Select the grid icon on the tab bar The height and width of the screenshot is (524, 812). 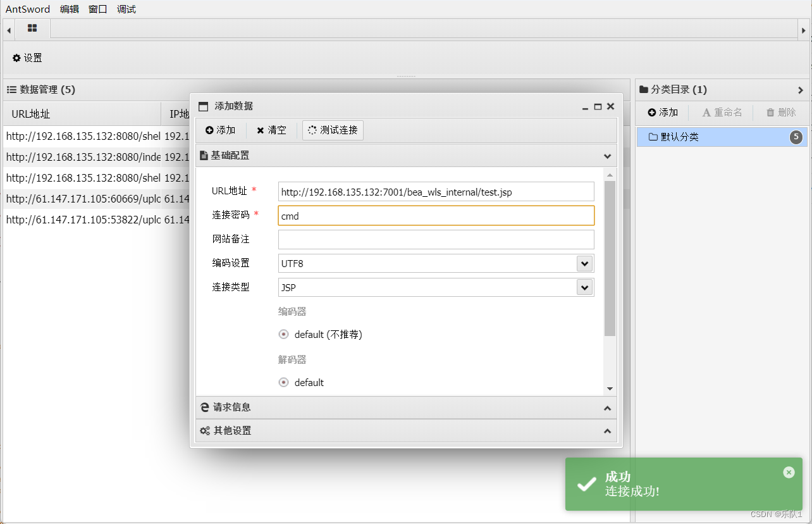pos(32,28)
